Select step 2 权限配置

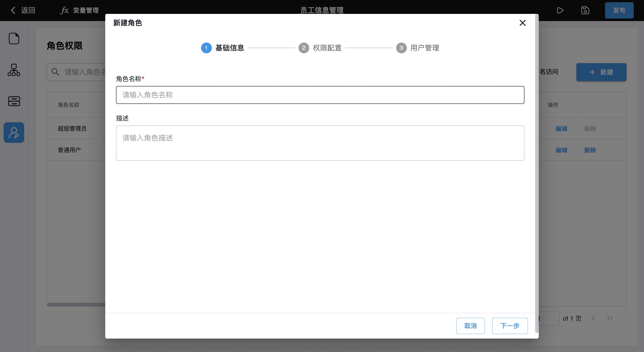[x=320, y=48]
